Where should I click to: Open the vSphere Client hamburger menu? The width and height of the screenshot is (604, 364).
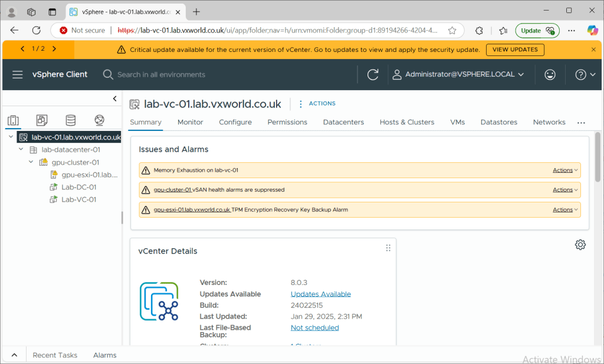[18, 74]
